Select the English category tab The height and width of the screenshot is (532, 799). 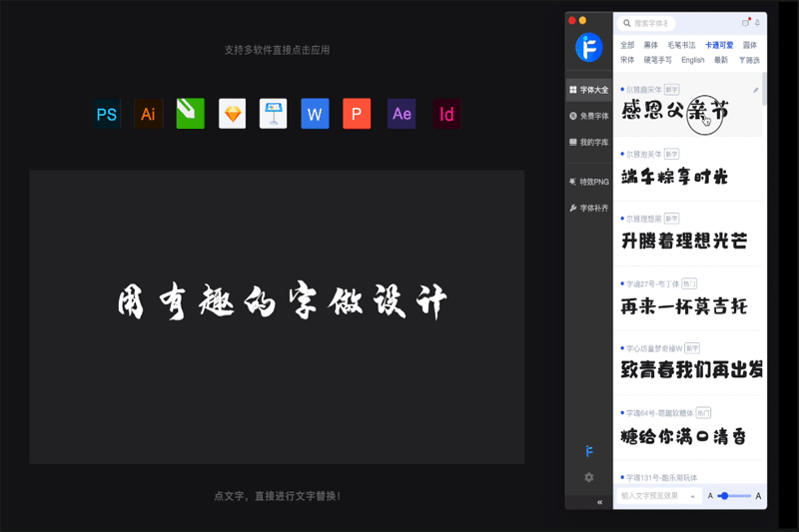coord(693,60)
